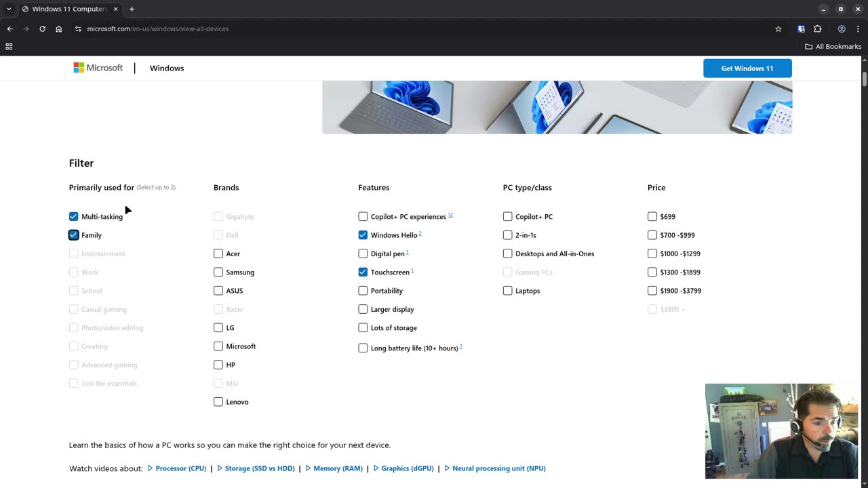Check the Samsung brand checkbox
The image size is (868, 488).
pos(218,272)
